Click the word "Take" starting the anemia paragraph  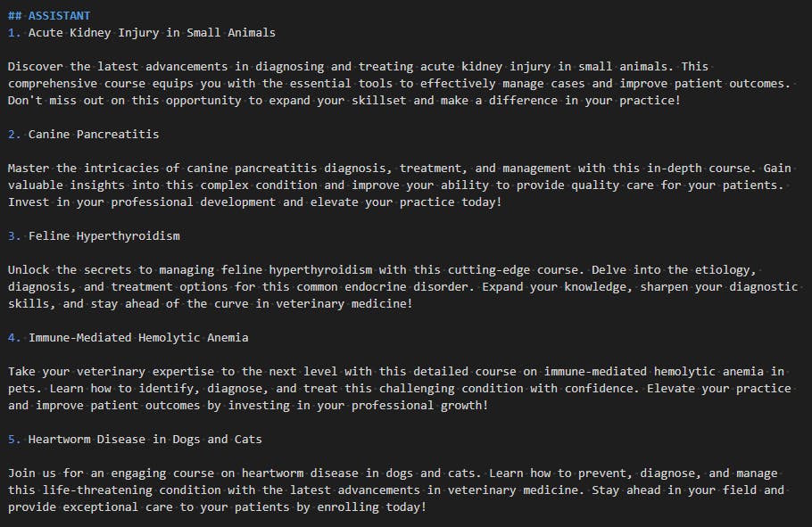(x=22, y=372)
